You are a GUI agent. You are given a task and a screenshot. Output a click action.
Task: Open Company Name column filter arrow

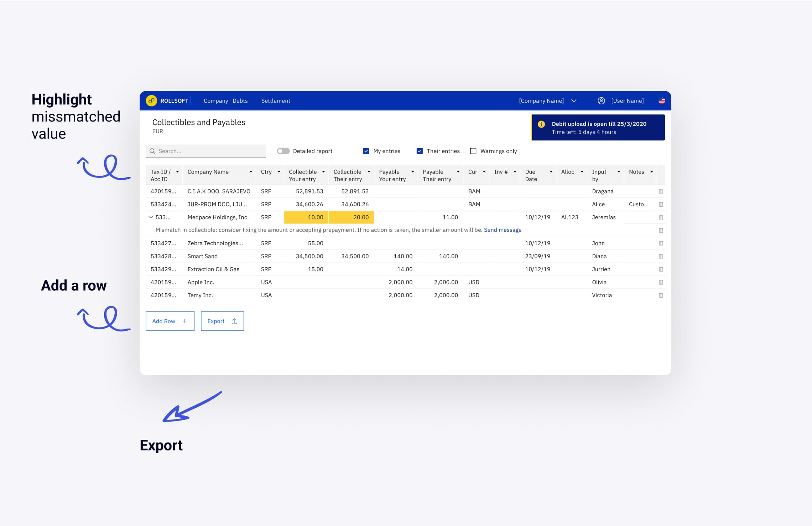coord(251,172)
